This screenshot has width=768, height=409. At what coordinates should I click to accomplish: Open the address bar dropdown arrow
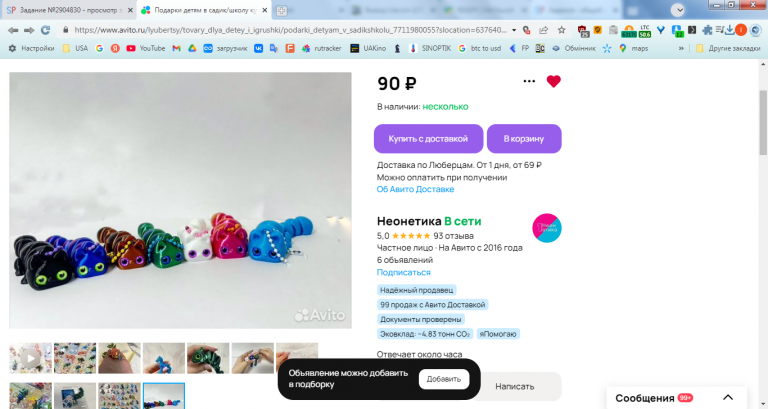[514, 30]
